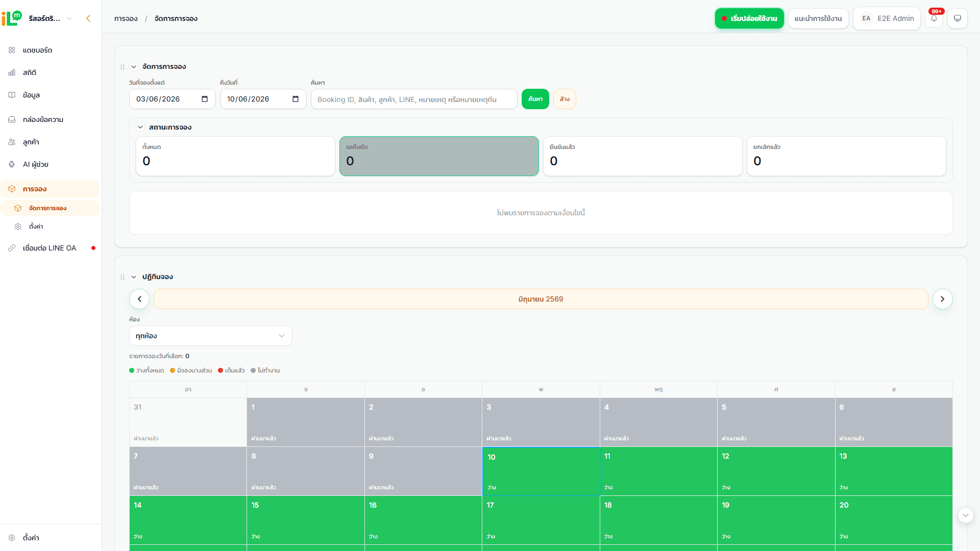Click the 10/06/2026 end date field
The image size is (980, 551).
[x=263, y=99]
